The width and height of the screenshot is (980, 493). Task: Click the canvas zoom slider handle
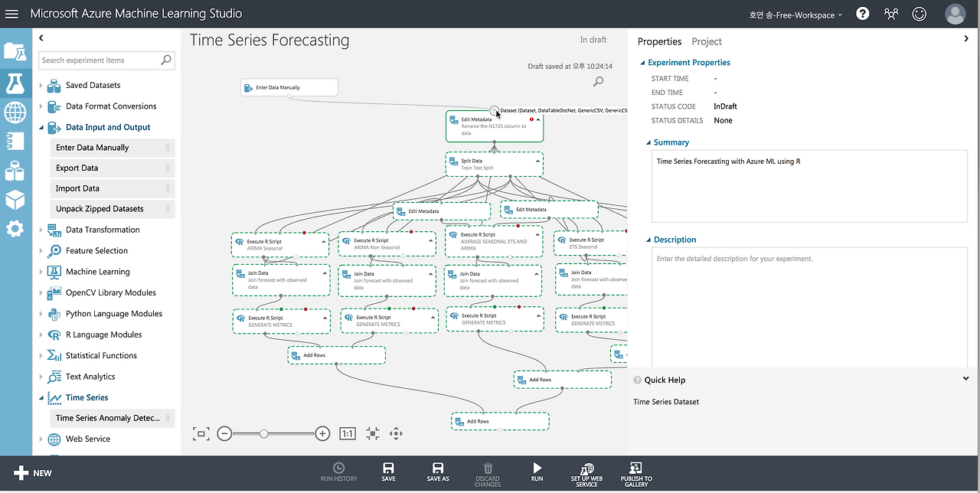coord(263,433)
